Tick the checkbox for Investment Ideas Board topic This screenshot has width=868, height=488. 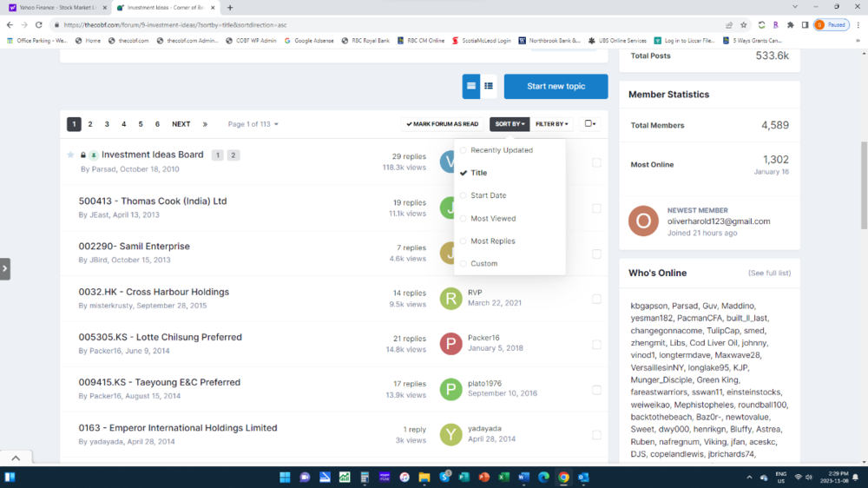click(x=596, y=163)
